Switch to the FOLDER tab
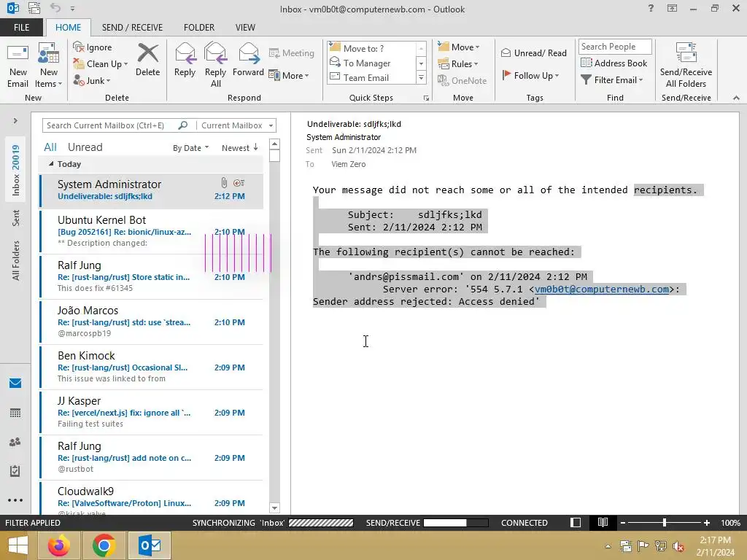Screen dimensions: 747x560 tap(199, 27)
